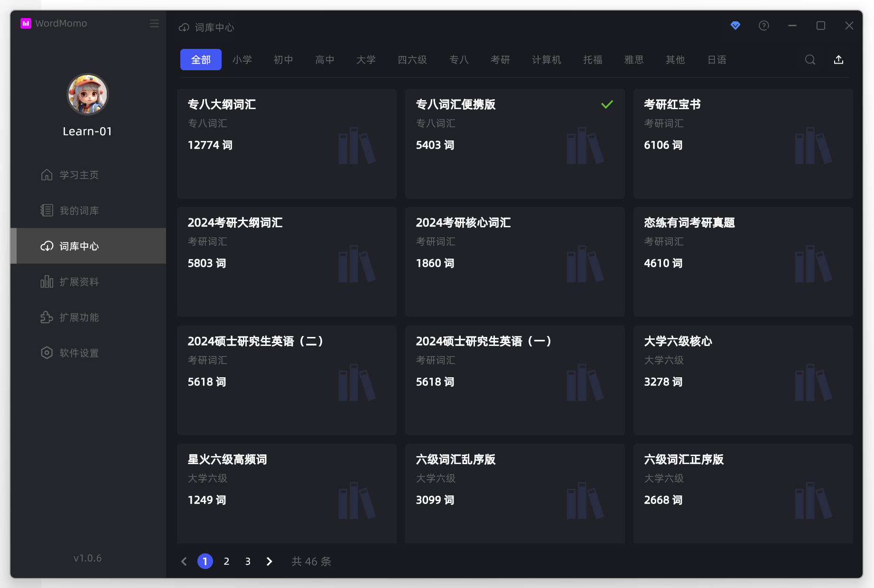Collapse sidebar using hamburger menu icon

154,24
